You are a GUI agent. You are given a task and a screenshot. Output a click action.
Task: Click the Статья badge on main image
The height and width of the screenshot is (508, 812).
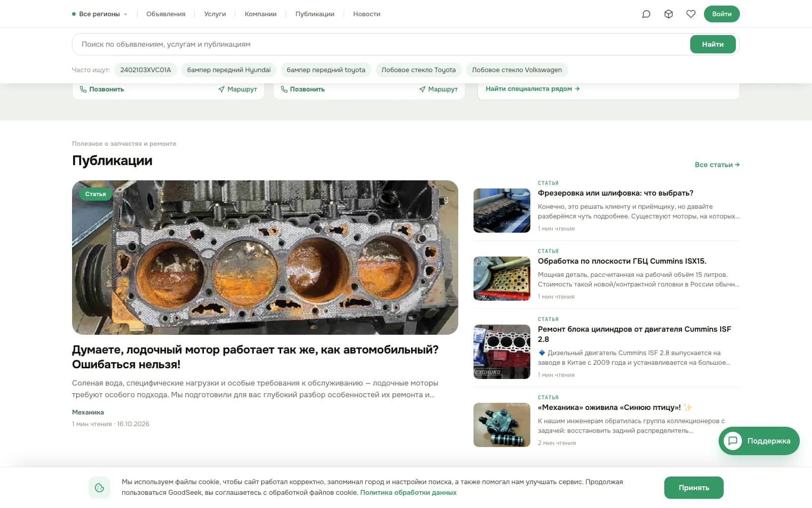point(95,194)
